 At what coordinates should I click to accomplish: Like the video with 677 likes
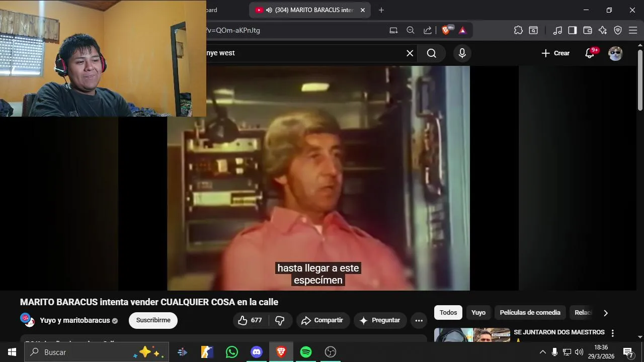(x=250, y=320)
